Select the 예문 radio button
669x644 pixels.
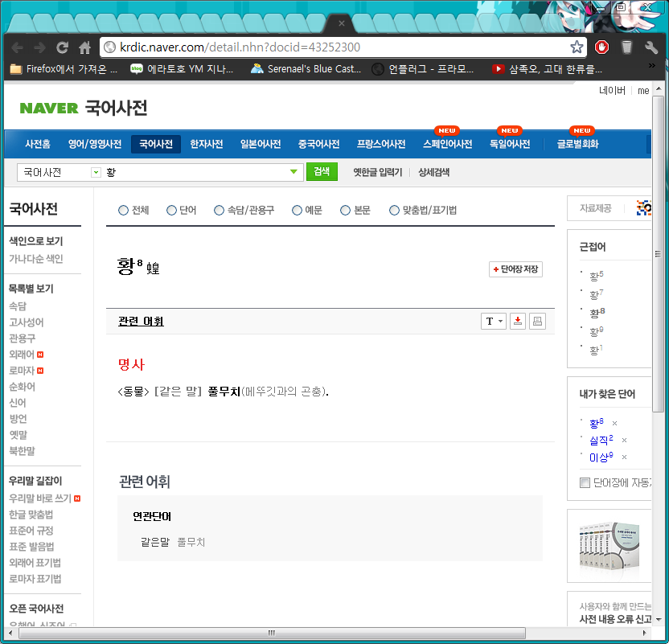[x=297, y=211]
